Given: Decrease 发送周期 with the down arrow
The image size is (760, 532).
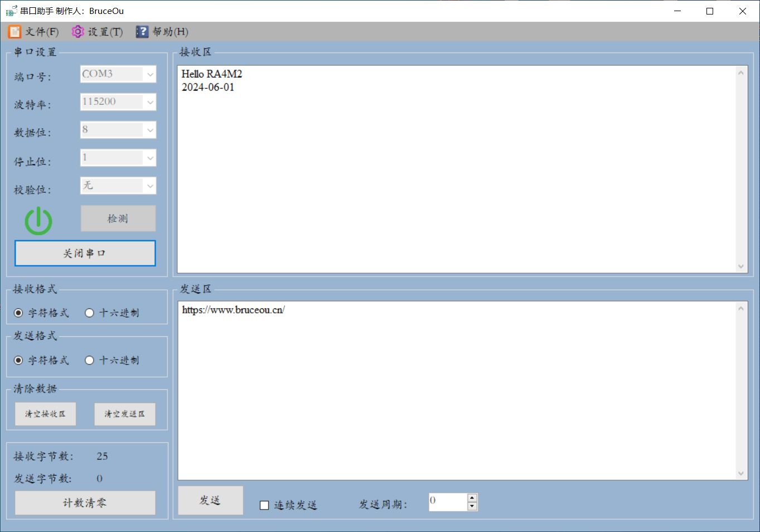Looking at the screenshot, I should coord(472,506).
